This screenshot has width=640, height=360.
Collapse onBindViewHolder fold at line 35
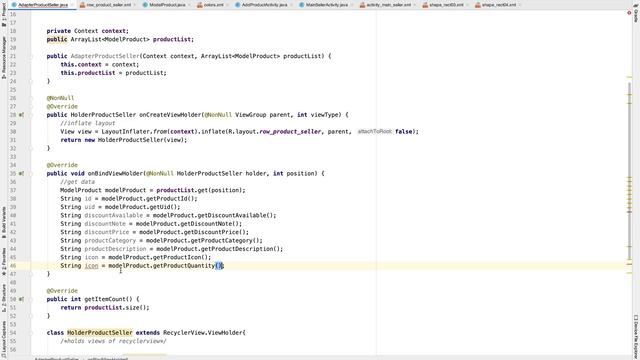click(31, 173)
